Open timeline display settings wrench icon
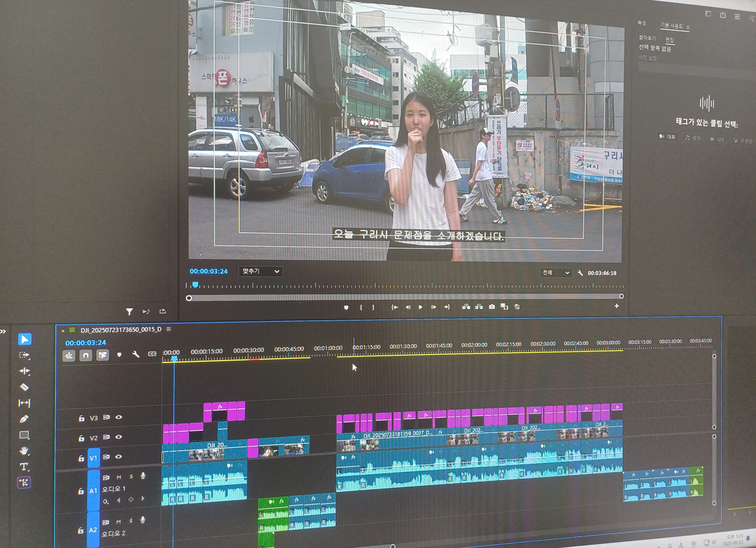Viewport: 756px width, 548px height. click(136, 354)
